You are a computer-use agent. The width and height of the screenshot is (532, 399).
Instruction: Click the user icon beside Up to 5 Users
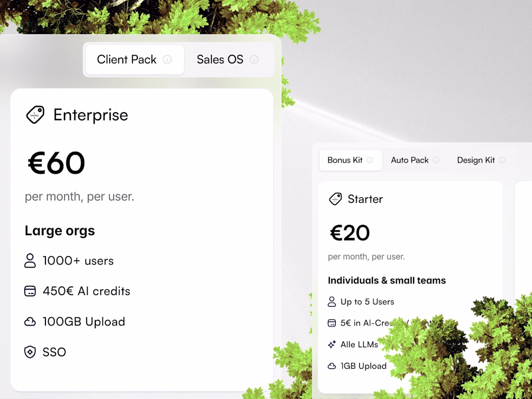(x=332, y=302)
